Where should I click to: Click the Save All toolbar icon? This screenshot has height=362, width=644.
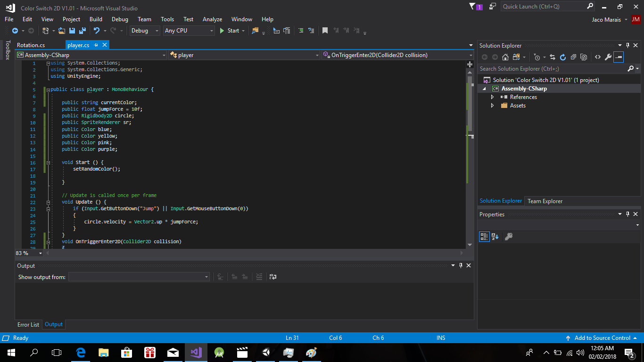click(x=83, y=31)
